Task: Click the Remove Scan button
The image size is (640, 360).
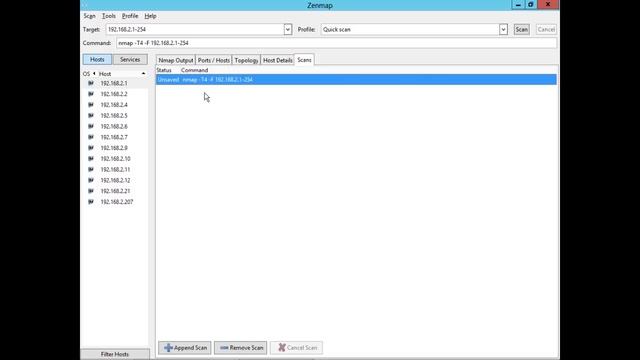Action: click(241, 348)
